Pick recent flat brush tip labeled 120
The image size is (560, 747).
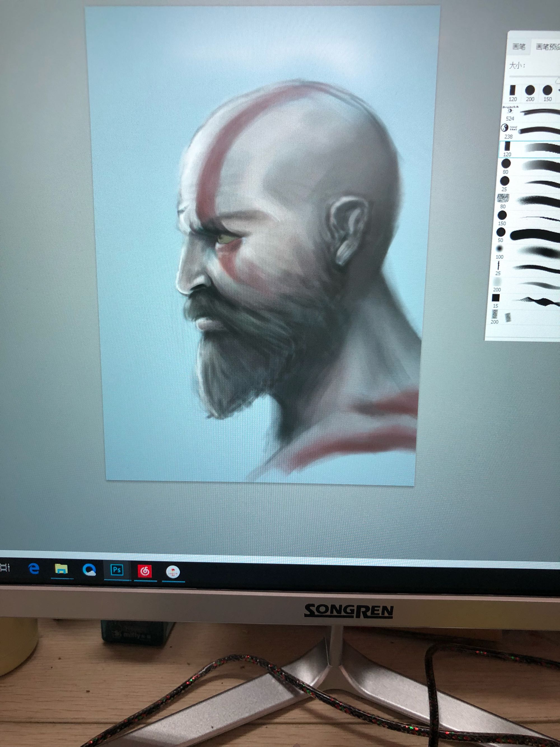(x=513, y=93)
